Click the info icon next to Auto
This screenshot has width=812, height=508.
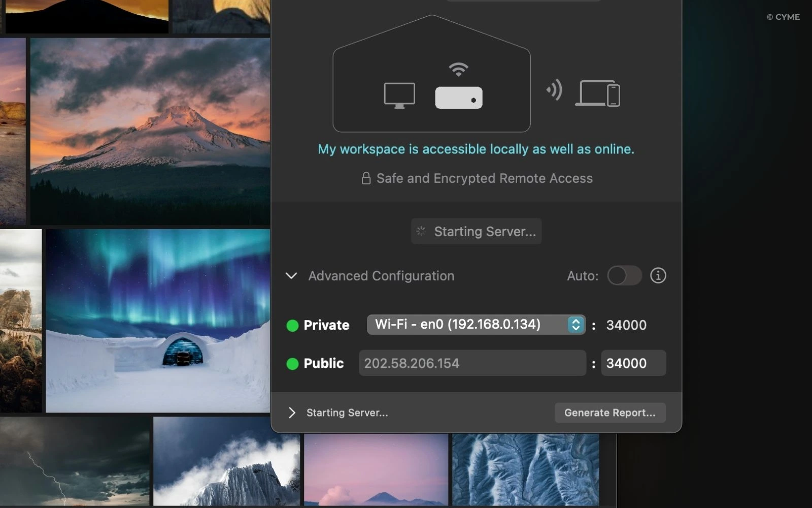tap(658, 276)
